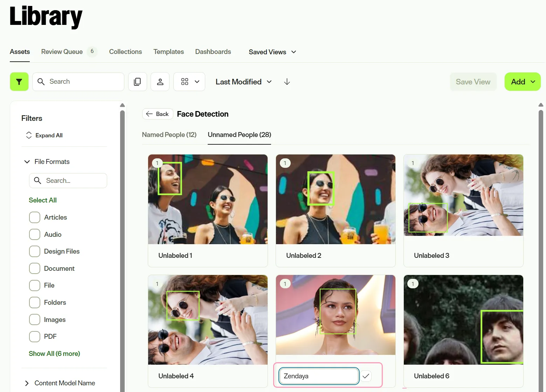
Task: Click Show All (6 more) link
Action: point(54,353)
